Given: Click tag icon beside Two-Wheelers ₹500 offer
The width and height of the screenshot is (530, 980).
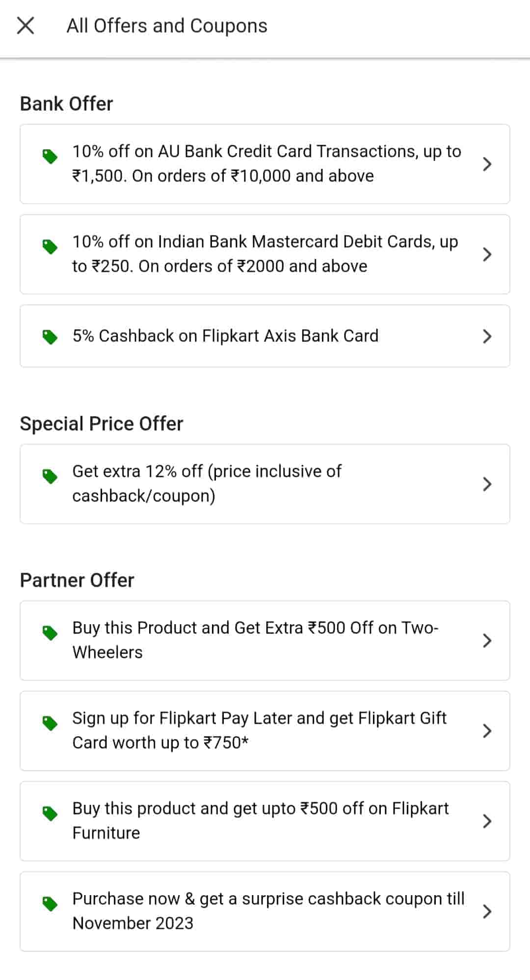Looking at the screenshot, I should [50, 633].
